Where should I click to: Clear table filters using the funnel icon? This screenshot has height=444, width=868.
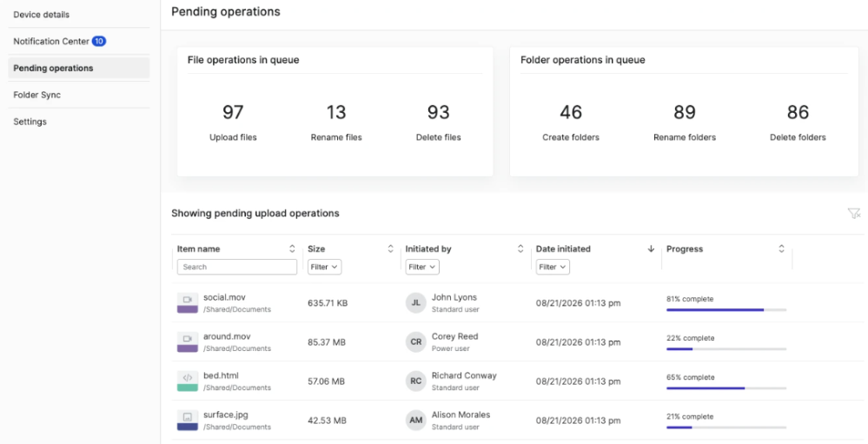[854, 214]
